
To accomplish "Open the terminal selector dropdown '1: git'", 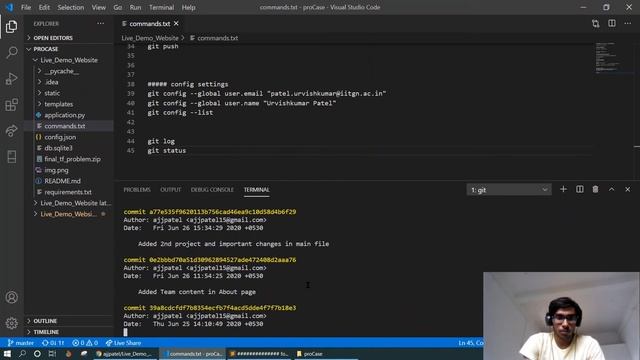I will coord(509,190).
